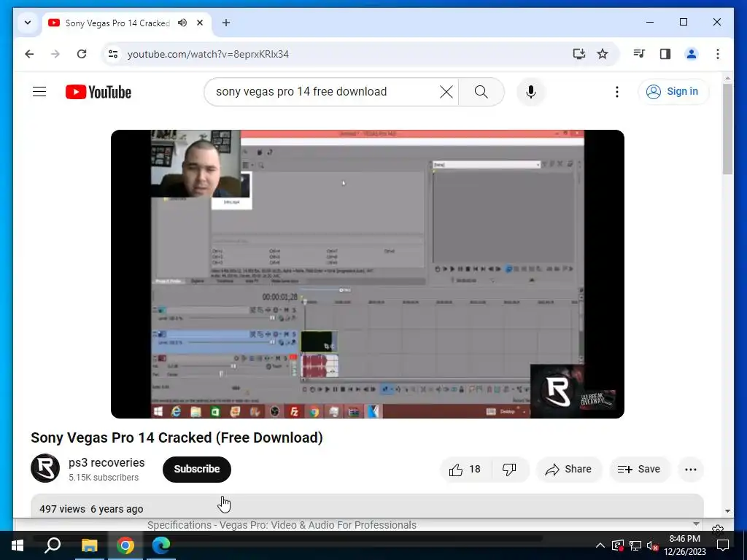Screen dimensions: 747x560
Task: Click the video title text
Action: tap(177, 437)
